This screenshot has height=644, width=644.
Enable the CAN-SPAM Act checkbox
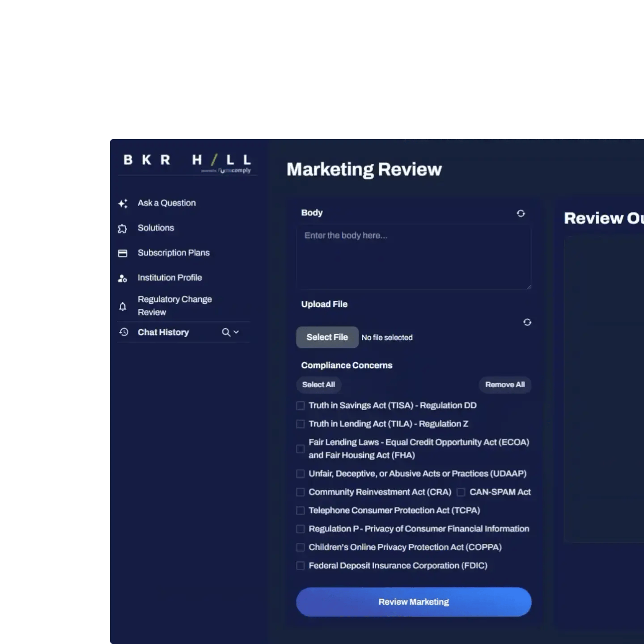(461, 492)
